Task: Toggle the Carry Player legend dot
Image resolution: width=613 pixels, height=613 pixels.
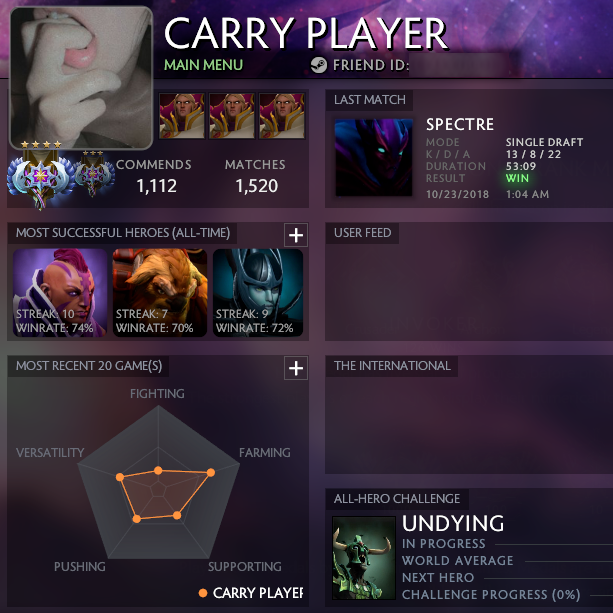Action: pyautogui.click(x=203, y=593)
